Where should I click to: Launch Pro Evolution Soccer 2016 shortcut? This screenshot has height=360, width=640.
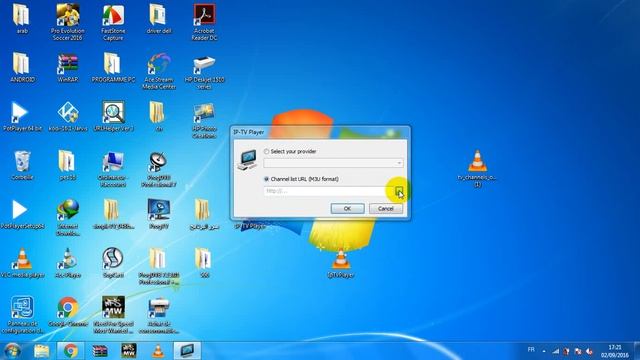pos(68,21)
